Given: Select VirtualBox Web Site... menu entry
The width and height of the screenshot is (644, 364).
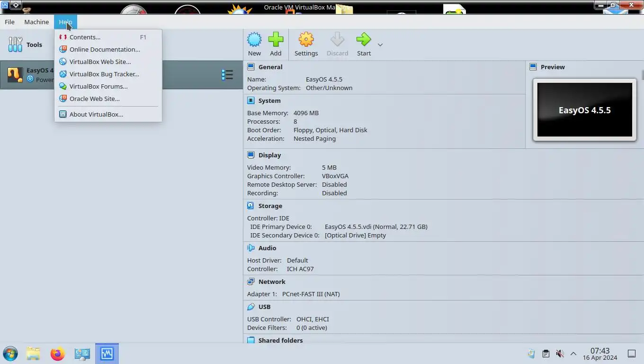Looking at the screenshot, I should pyautogui.click(x=108, y=62).
